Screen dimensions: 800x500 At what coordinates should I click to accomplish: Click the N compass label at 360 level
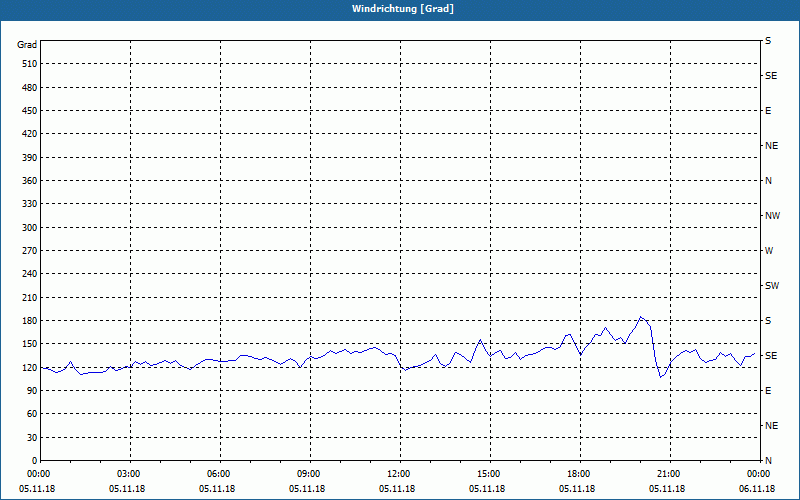click(x=768, y=181)
